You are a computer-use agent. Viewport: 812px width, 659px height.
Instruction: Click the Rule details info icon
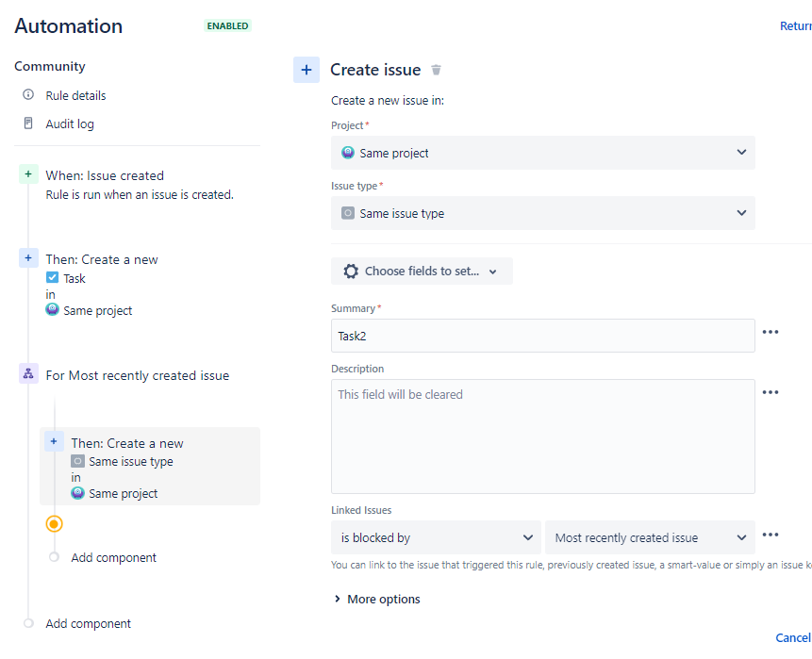pyautogui.click(x=28, y=95)
